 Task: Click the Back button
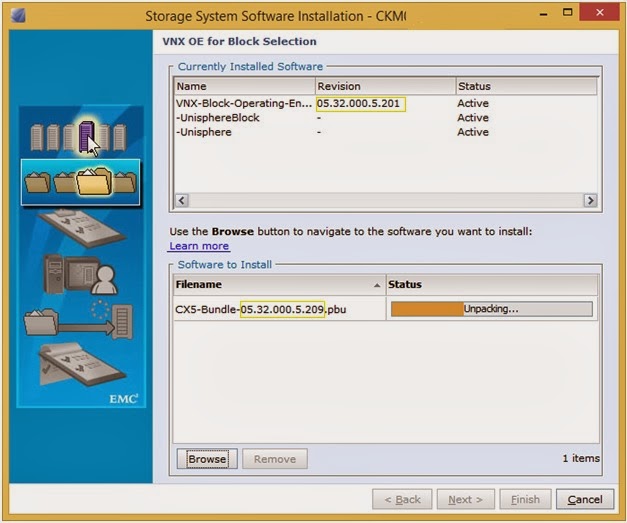tap(402, 499)
